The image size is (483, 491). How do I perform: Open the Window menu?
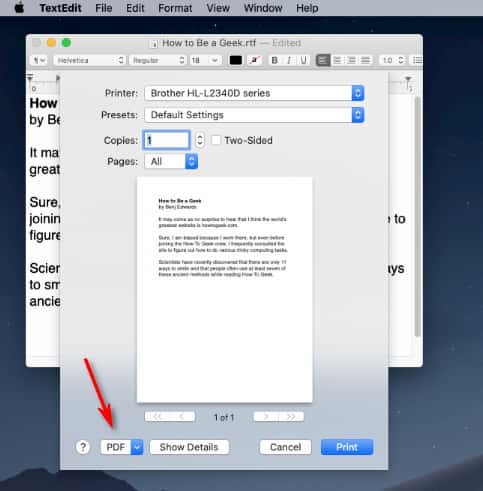click(263, 8)
